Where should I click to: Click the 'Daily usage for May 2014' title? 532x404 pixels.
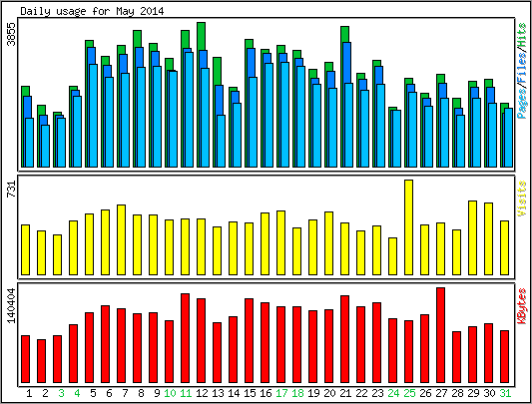[x=92, y=11]
